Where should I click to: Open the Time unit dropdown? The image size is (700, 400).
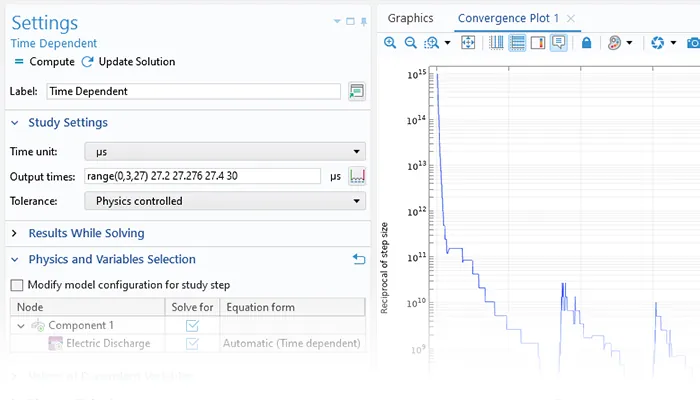pos(225,152)
